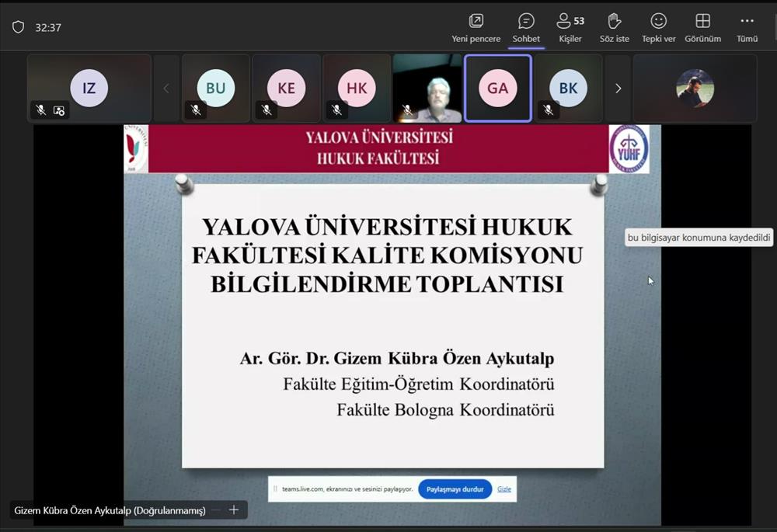Click Fakülte Bologna Koordinatörü text
The width and height of the screenshot is (777, 532).
445,409
